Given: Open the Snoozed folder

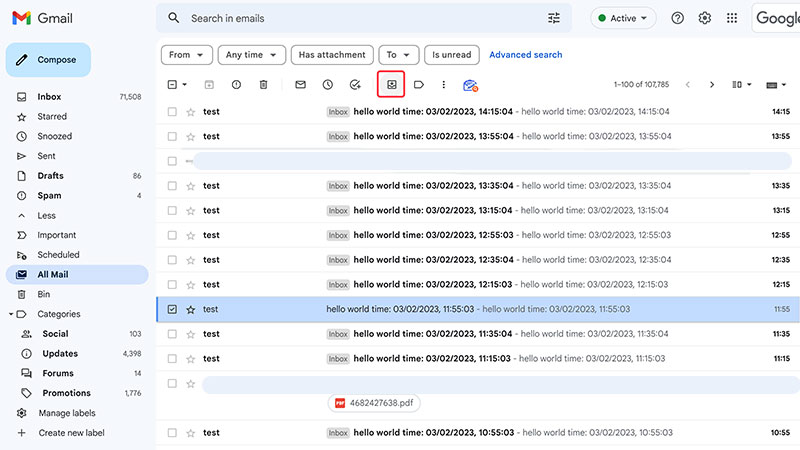Looking at the screenshot, I should (77, 137).
